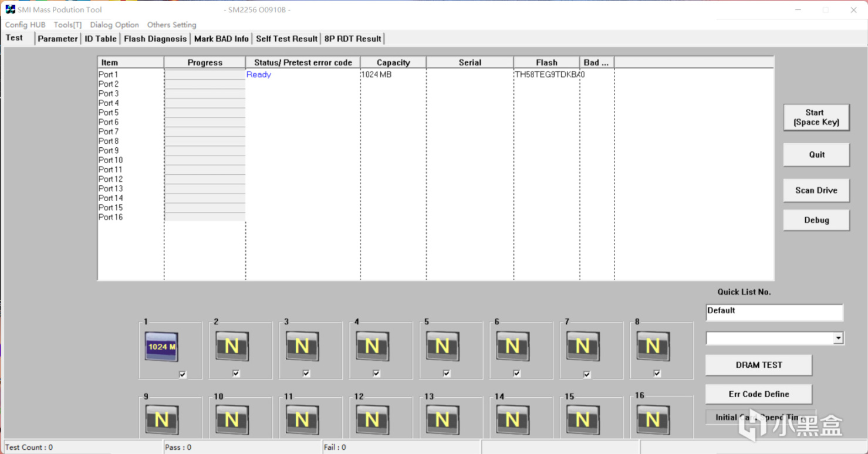Click the port 12 N drive icon
Screen dimensions: 868x454
click(x=372, y=421)
